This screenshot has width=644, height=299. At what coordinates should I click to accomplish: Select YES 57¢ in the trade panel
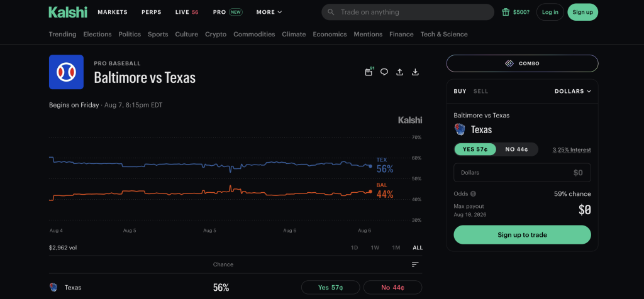pos(475,149)
